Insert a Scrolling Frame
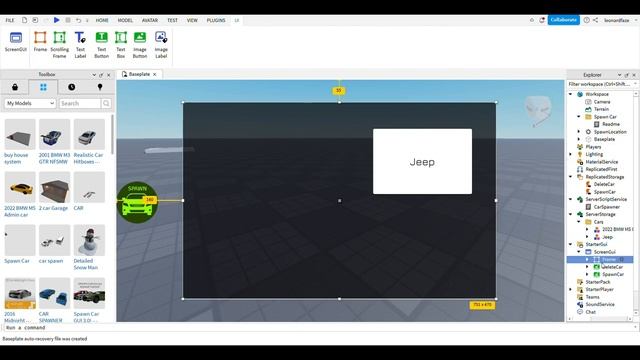 pos(60,44)
